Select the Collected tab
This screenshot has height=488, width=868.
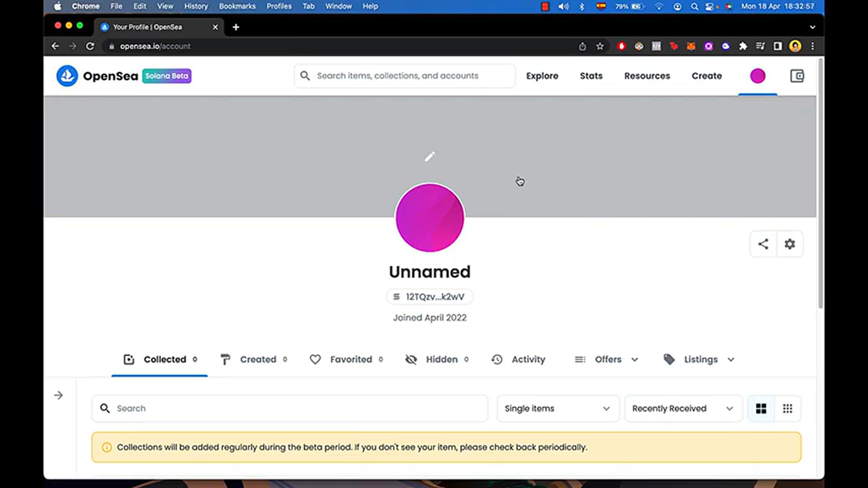click(x=160, y=360)
